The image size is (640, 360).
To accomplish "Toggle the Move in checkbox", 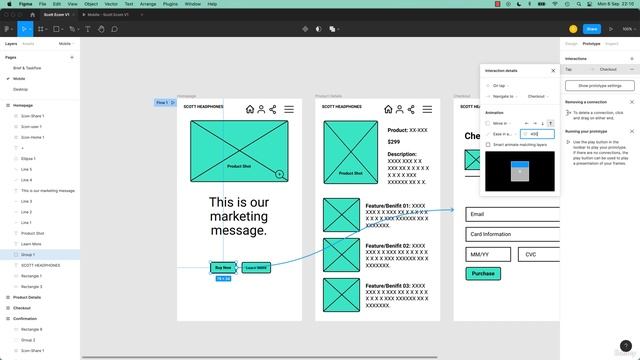I will coord(488,123).
